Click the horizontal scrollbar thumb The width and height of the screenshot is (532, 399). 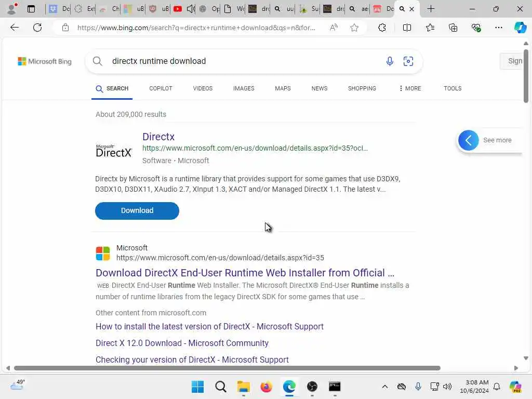coord(227,368)
